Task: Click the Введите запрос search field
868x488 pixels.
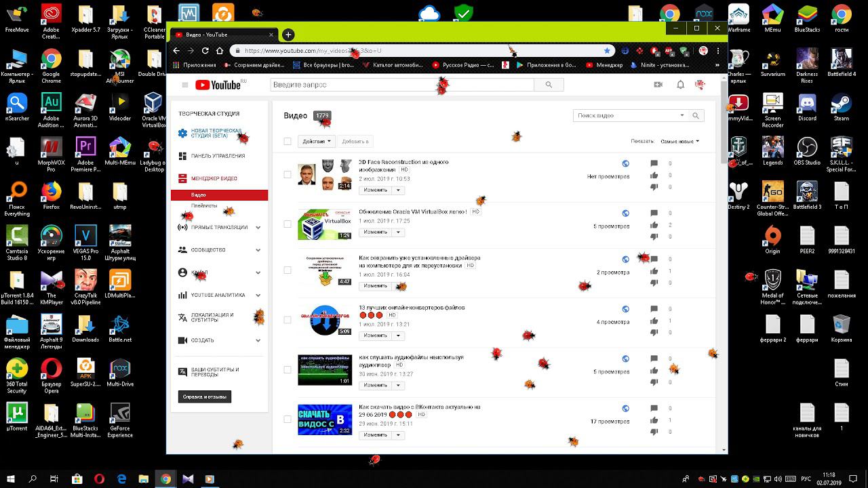Action: coord(402,85)
